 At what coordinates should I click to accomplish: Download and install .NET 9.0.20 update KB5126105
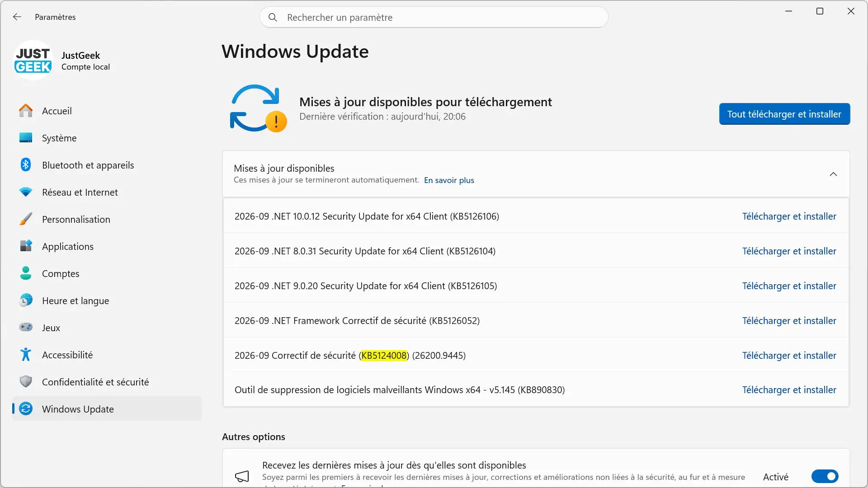[789, 286]
